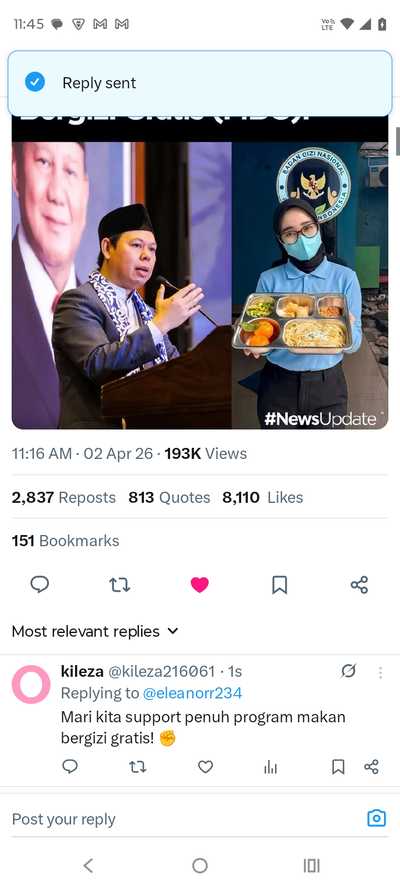Tap the Post your reply field

click(x=181, y=819)
